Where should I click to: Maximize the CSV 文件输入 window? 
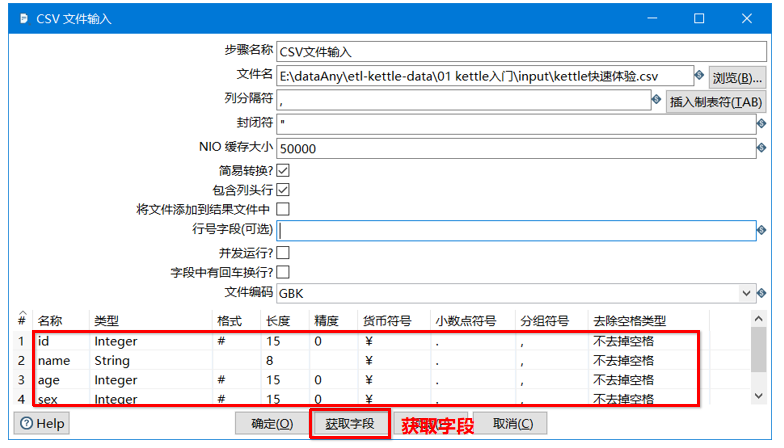[x=699, y=18]
